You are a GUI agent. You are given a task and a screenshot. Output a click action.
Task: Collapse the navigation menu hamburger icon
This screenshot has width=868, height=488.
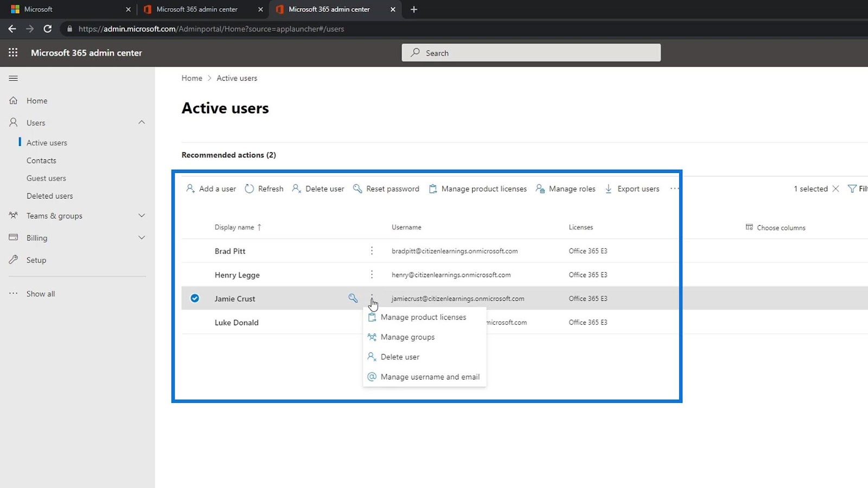coord(14,79)
